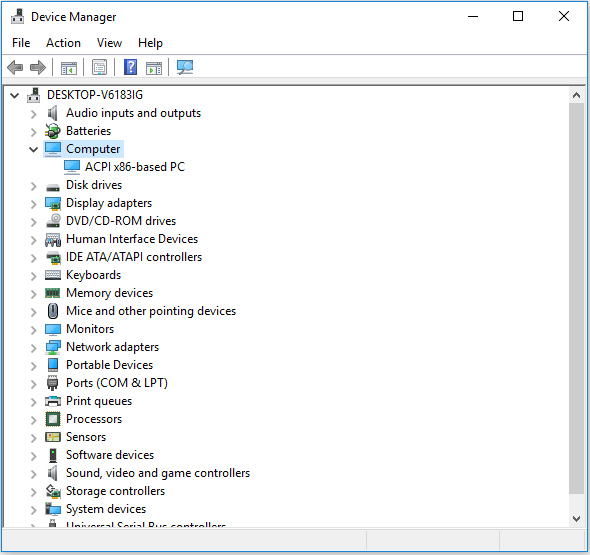Expand the Display adapters chevron

(33, 204)
